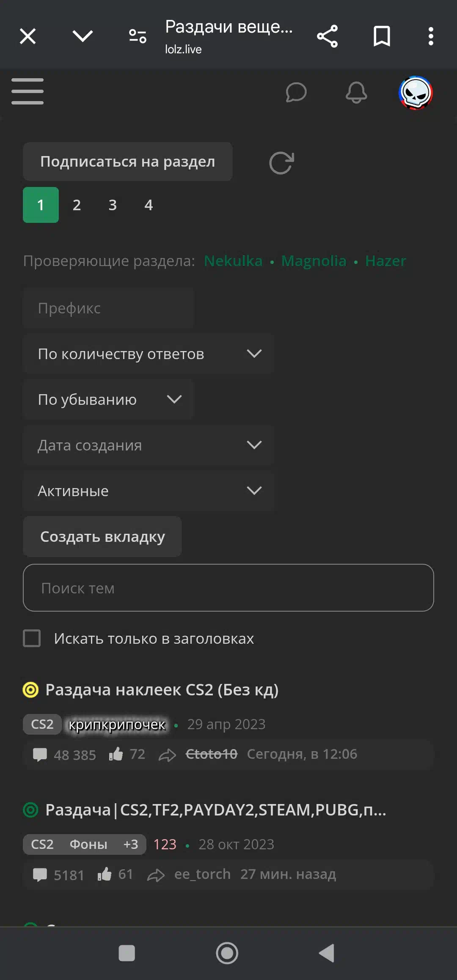Open the conversations chat bubble icon

pyautogui.click(x=296, y=92)
